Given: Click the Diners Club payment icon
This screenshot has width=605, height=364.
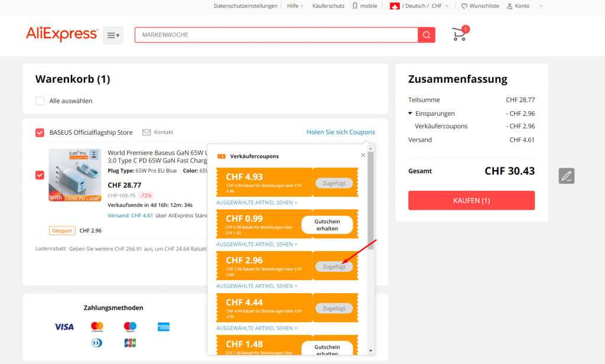Looking at the screenshot, I should coord(97,343).
